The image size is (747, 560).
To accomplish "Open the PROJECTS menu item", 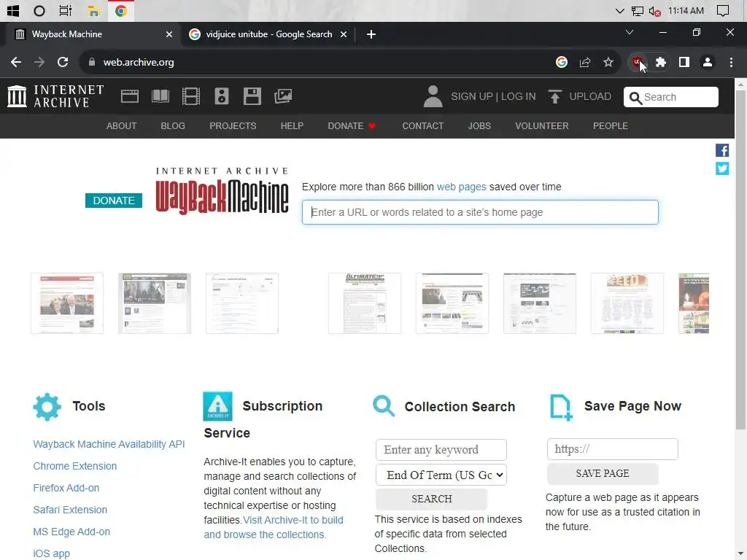I will tap(233, 126).
